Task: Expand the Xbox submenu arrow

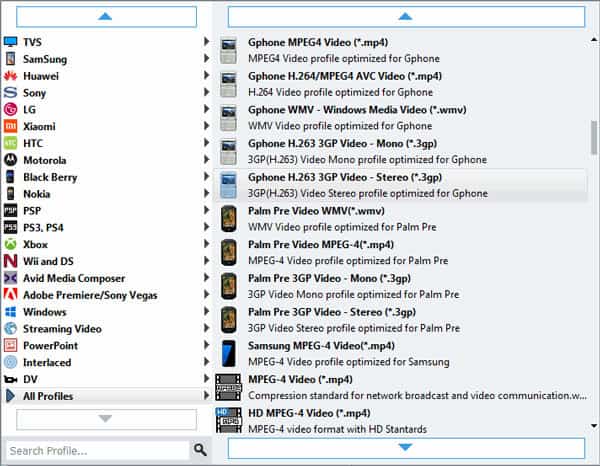Action: pyautogui.click(x=206, y=244)
